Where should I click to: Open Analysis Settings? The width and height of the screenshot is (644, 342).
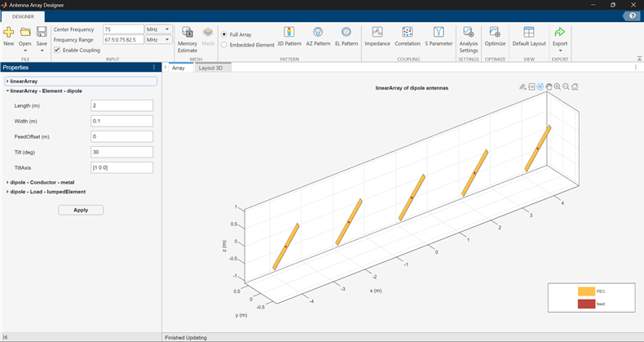[468, 40]
